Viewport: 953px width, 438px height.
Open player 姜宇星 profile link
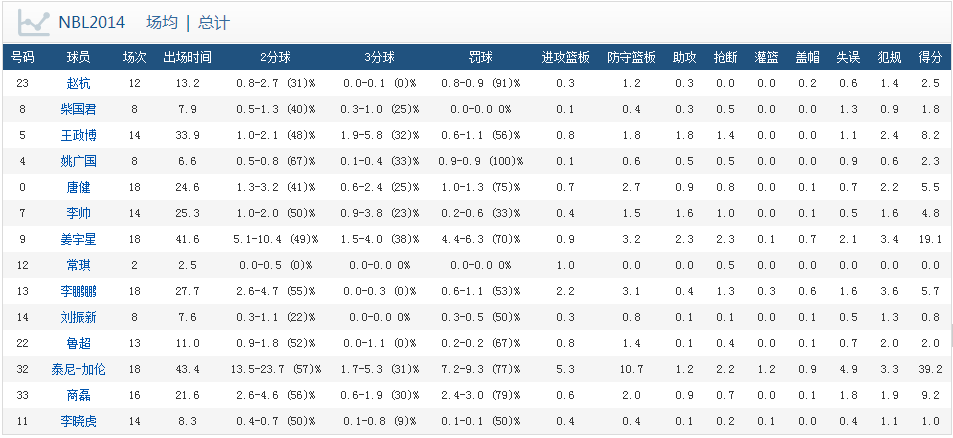[78, 240]
